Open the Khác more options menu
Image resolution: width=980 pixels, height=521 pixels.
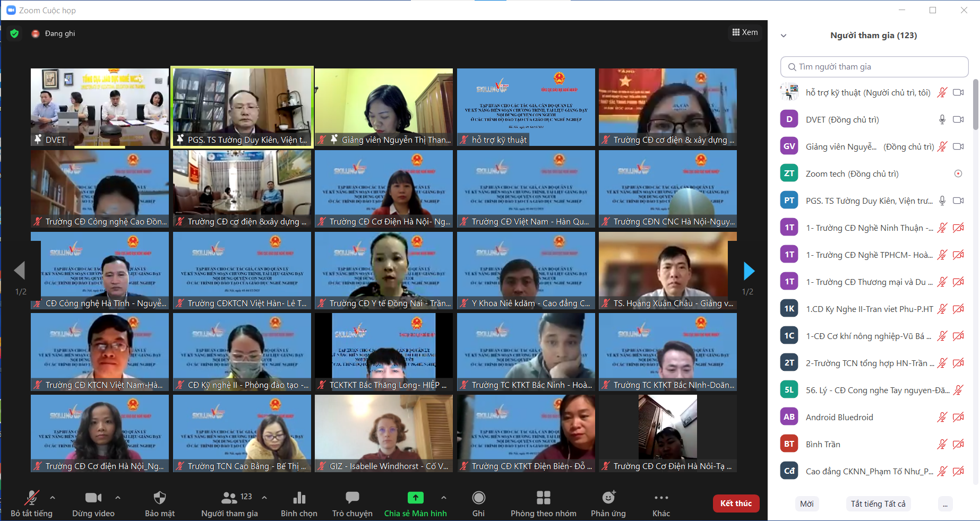pos(661,498)
